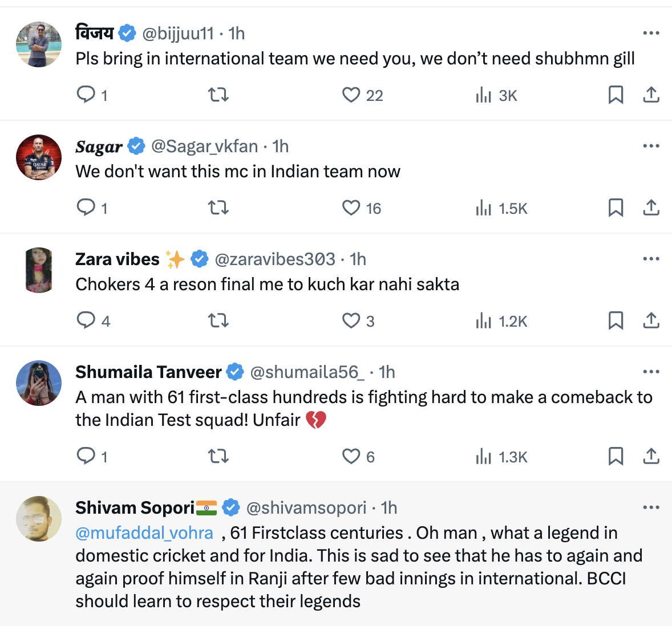This screenshot has width=672, height=626.
Task: Retweet Sagar's tweet about Indian team
Action: tap(218, 208)
